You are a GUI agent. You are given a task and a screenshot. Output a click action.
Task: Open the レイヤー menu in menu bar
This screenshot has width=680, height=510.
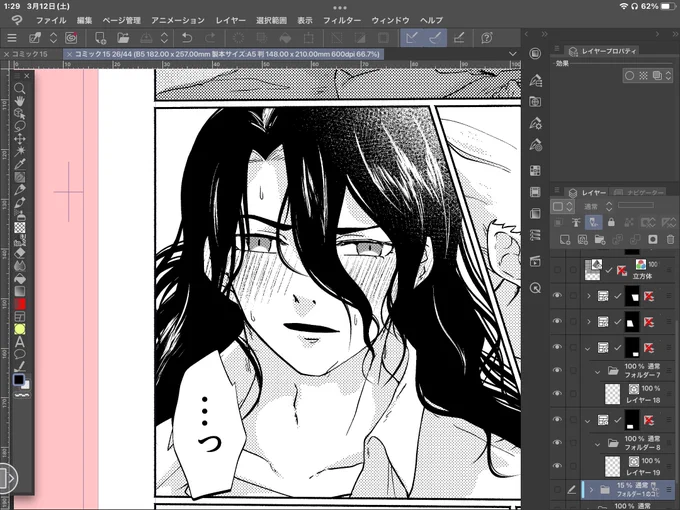[x=230, y=20]
